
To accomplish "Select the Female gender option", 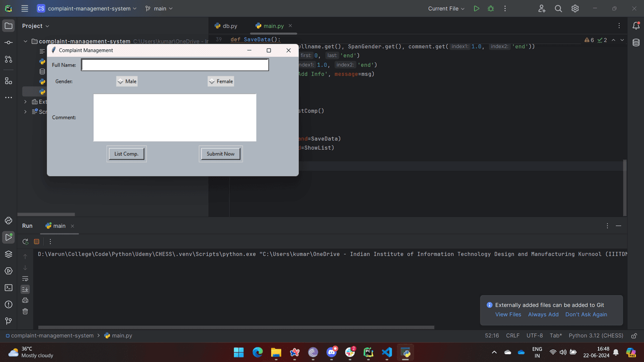I will [220, 81].
